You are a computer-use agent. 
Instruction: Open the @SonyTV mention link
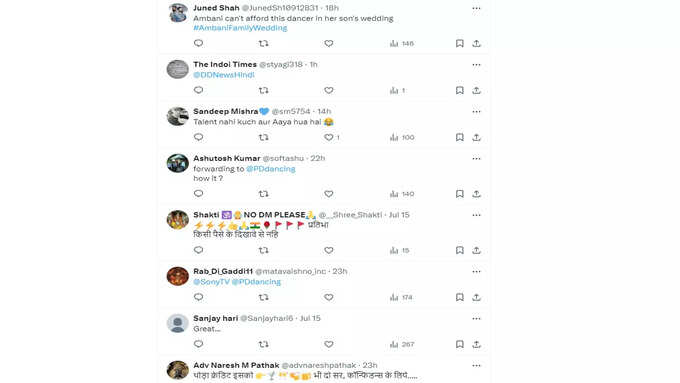211,282
